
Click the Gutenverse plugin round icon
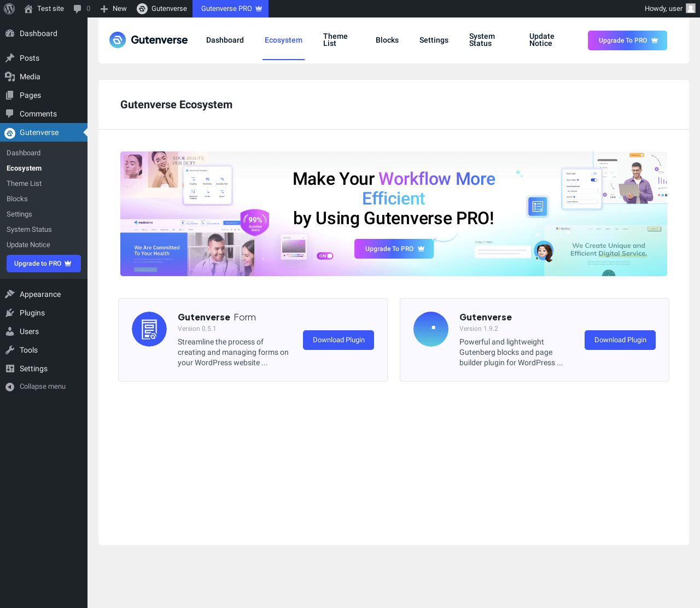click(431, 329)
